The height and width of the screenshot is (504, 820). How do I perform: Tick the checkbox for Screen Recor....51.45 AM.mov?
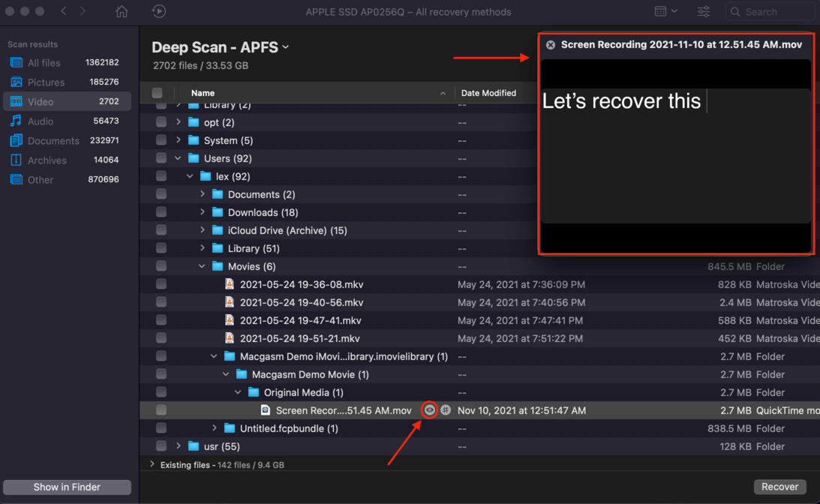tap(161, 410)
